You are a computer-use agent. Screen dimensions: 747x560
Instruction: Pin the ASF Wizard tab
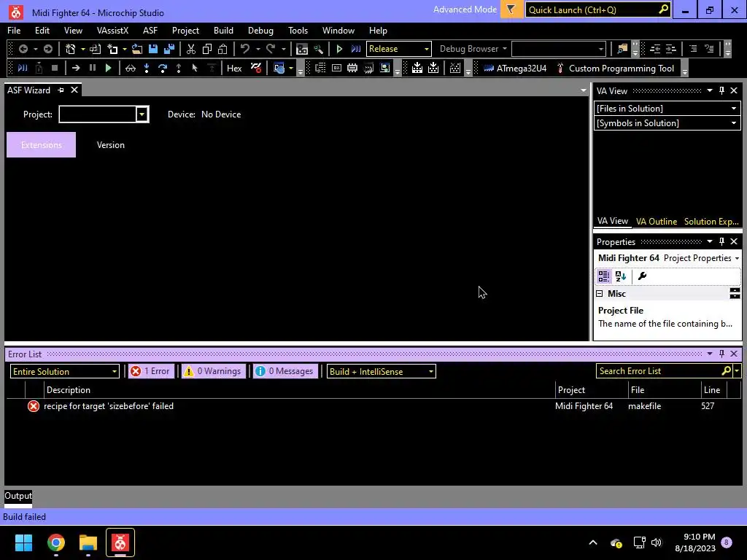(61, 90)
